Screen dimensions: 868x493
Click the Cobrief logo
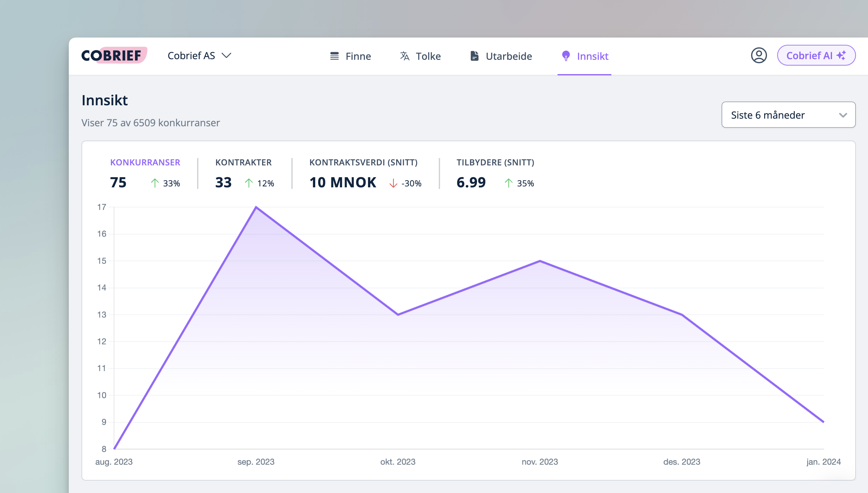(x=114, y=56)
